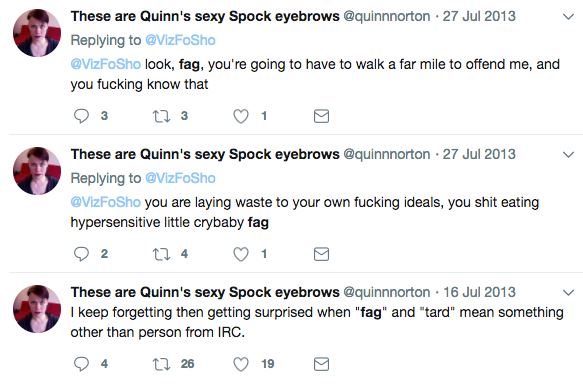Retweet the second tweet with 4 retweets
Viewport: 583px width, 388px height.
click(x=161, y=254)
